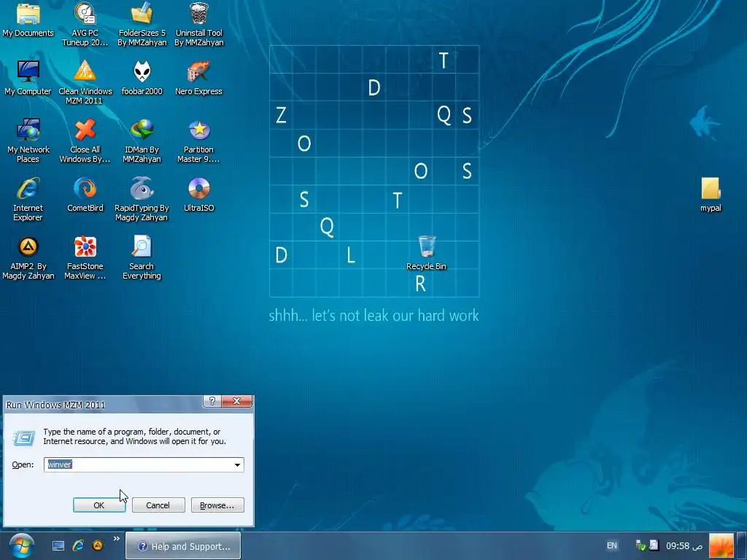
Task: Select the IDMan By MMZahyan icon
Action: (142, 141)
